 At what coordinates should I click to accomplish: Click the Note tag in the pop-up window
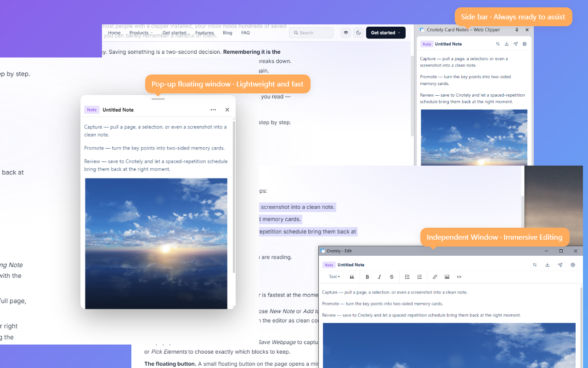click(92, 110)
